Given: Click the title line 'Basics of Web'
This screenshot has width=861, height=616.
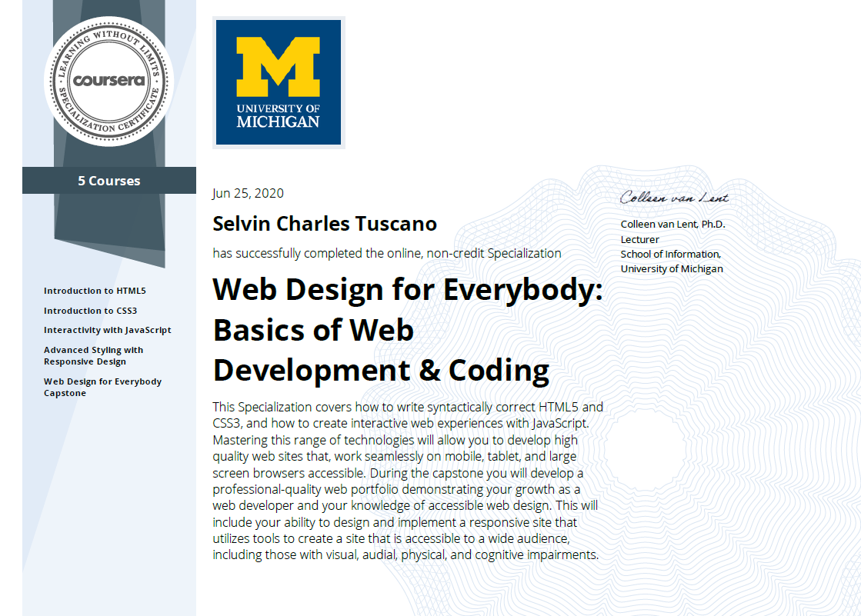Looking at the screenshot, I should pyautogui.click(x=313, y=330).
